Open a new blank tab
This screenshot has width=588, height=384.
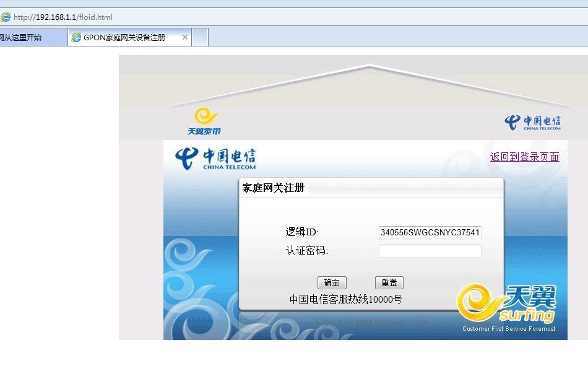pos(200,38)
